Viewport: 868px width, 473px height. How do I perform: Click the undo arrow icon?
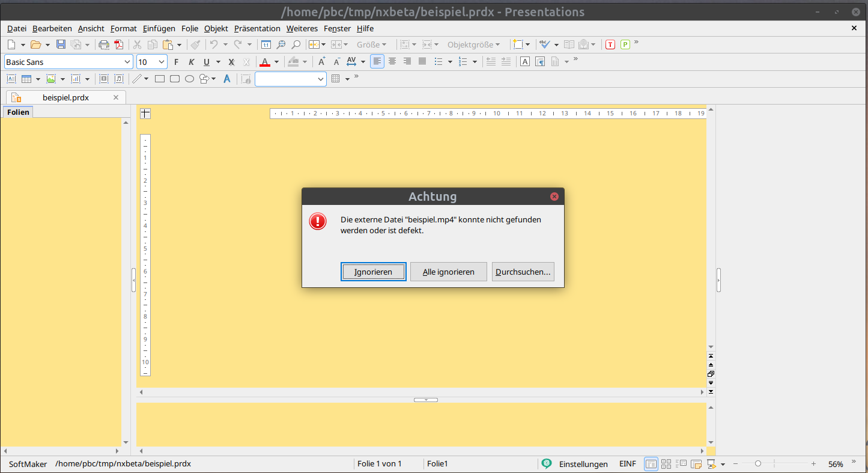tap(213, 44)
